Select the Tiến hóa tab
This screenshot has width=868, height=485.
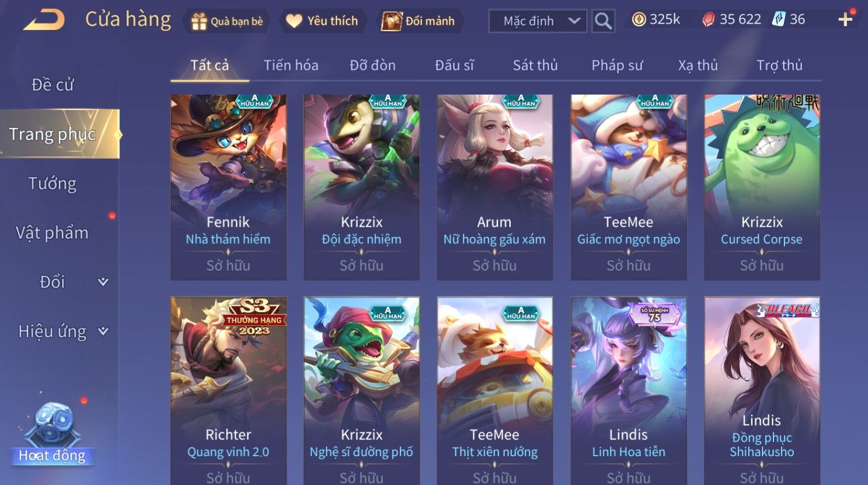(291, 65)
